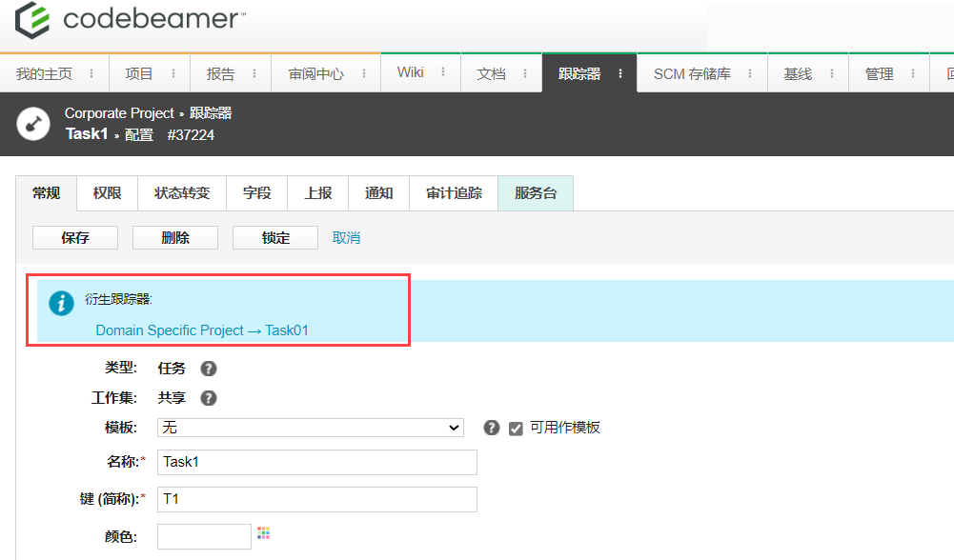Switch to 字段 tab

[256, 193]
